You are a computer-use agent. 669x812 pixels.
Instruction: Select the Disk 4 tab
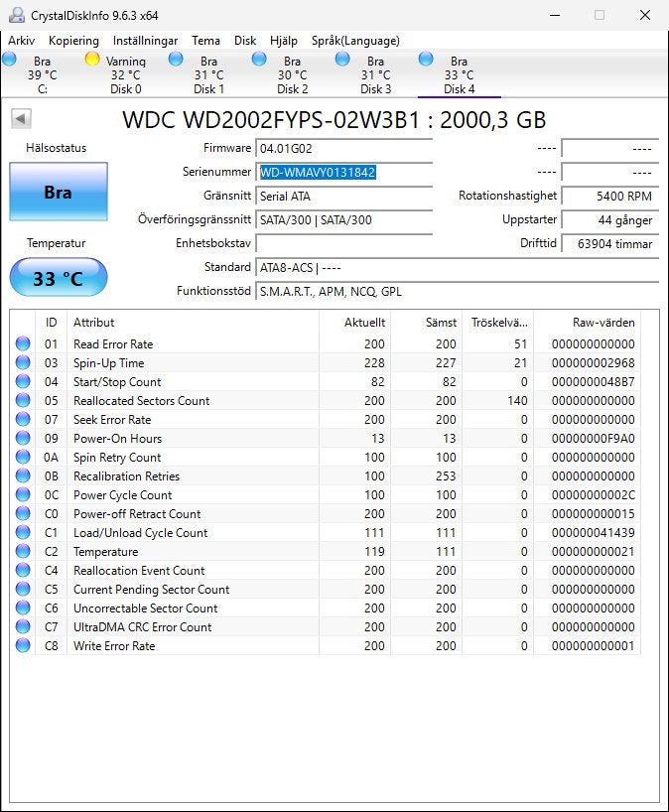point(459,75)
